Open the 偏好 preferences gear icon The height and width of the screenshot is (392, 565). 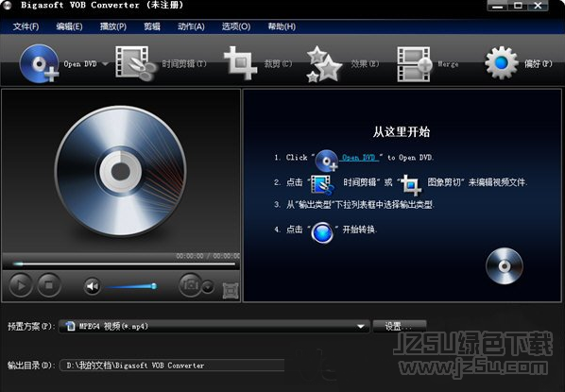(502, 63)
